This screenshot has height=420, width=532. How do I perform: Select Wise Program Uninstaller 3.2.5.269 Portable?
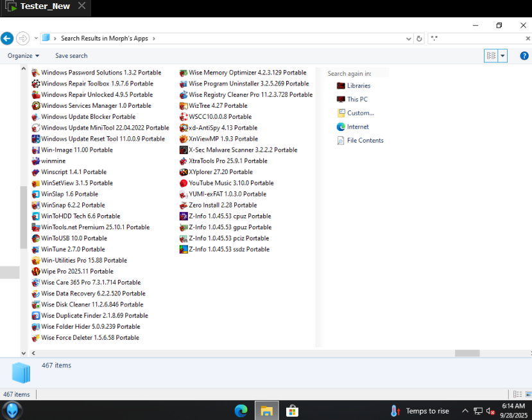click(245, 83)
